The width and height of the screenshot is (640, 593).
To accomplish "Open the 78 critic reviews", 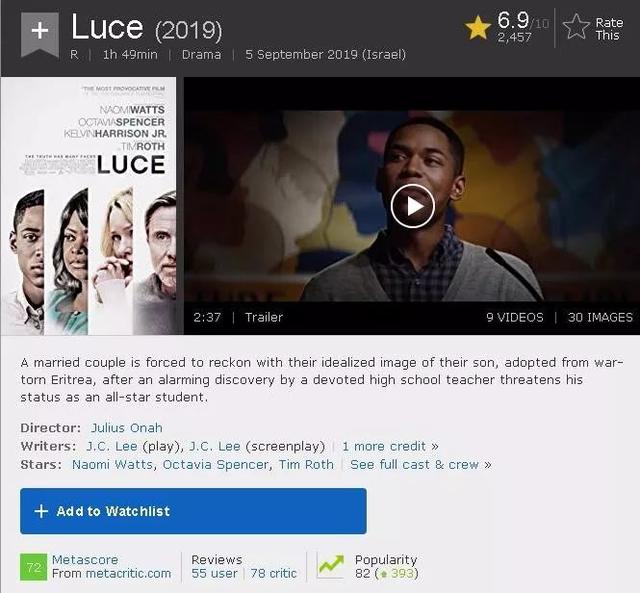I will 273,573.
